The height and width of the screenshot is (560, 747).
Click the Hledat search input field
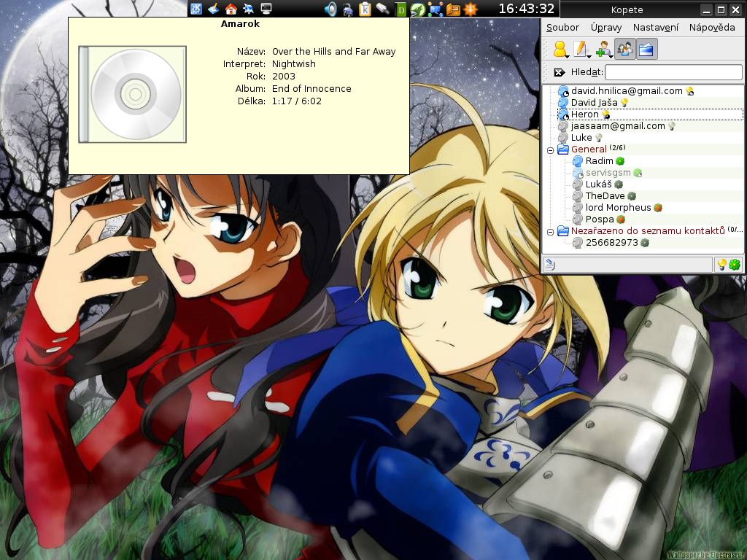pyautogui.click(x=673, y=72)
